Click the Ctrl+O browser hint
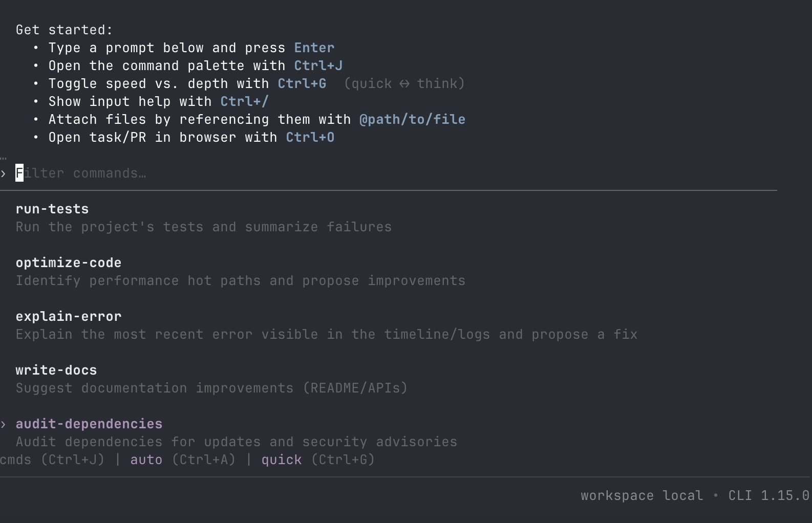Viewport: 812px width, 523px height. point(310,137)
